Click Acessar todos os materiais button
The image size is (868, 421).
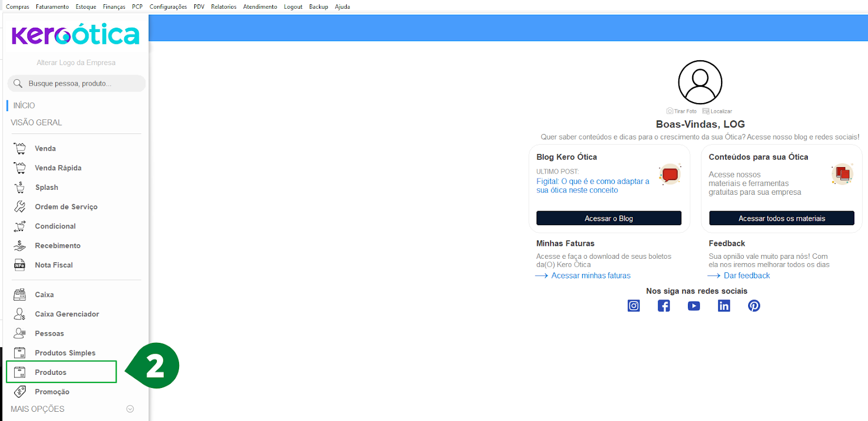782,218
